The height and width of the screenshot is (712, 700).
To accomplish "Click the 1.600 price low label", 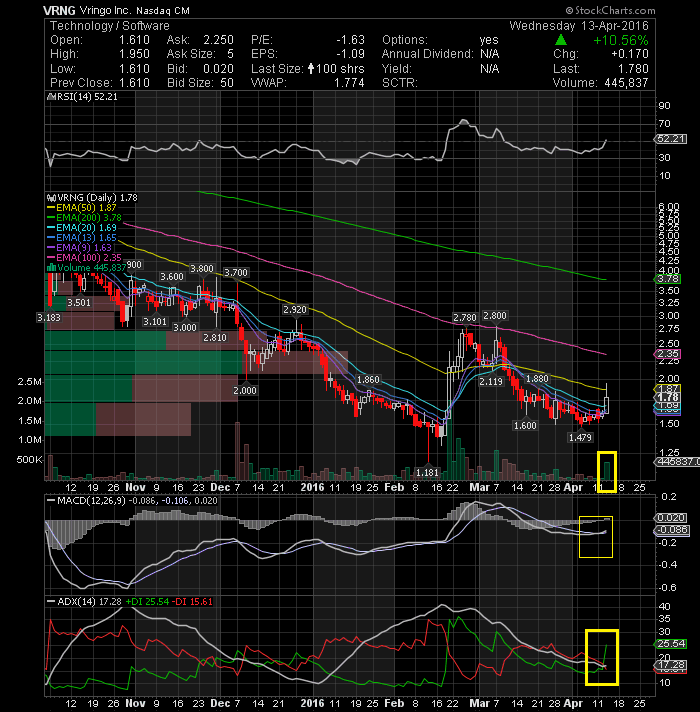I will [x=525, y=425].
